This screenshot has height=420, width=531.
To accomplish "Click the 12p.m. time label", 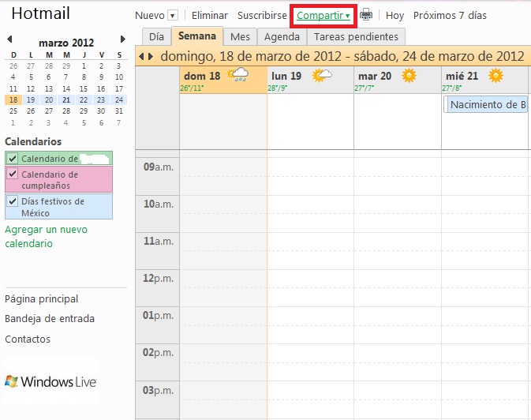I will (x=158, y=279).
